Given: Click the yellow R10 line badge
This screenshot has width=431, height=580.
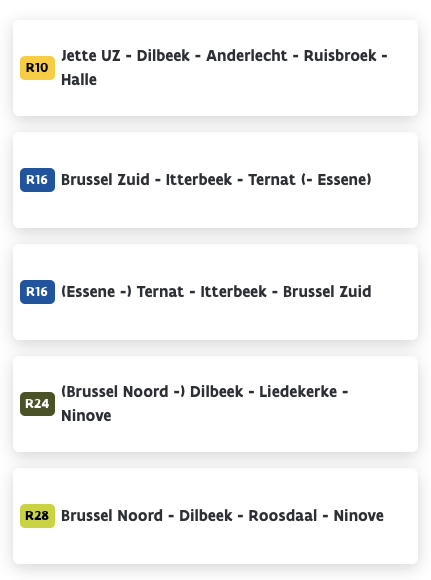Looking at the screenshot, I should 37,68.
